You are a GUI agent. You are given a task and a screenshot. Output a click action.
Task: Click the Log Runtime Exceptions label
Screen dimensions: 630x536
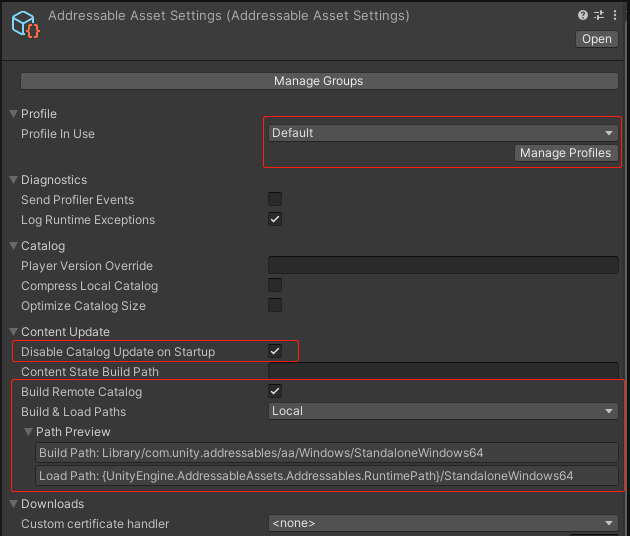(88, 220)
